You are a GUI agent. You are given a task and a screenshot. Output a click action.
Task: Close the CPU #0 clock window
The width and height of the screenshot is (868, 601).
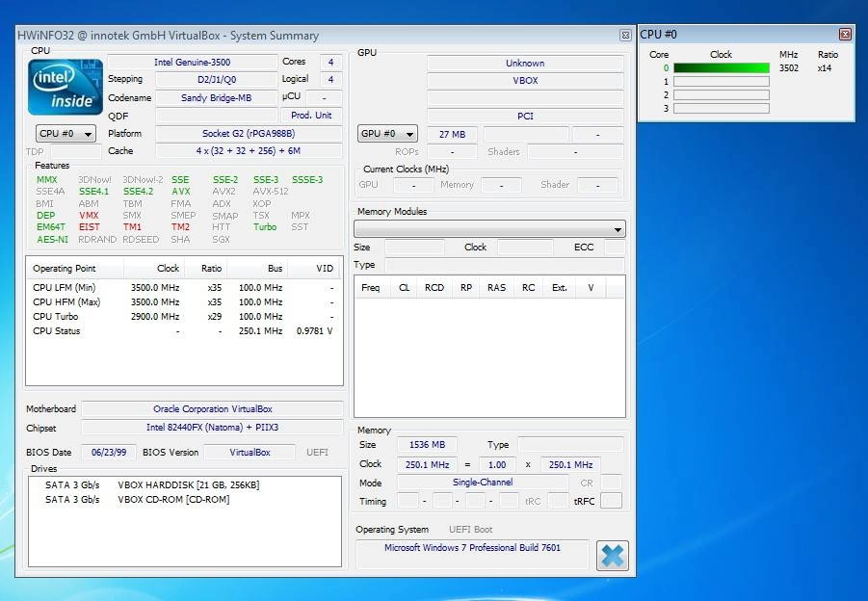[x=845, y=35]
